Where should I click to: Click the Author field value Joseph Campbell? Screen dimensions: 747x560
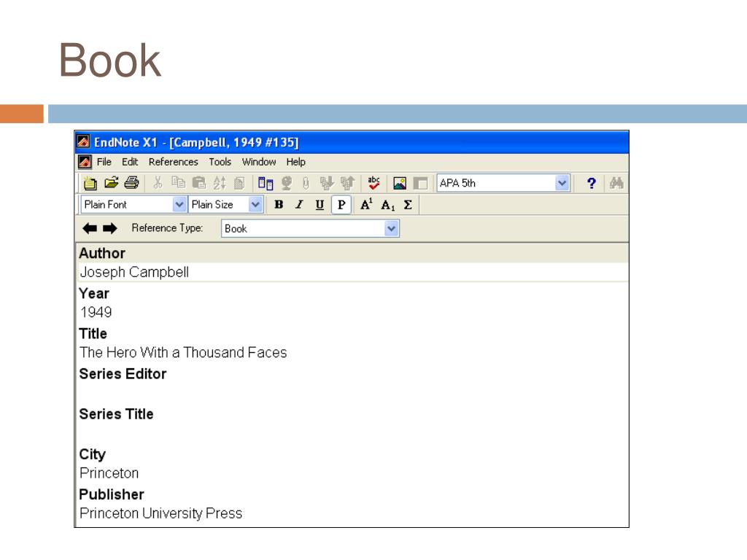point(353,272)
